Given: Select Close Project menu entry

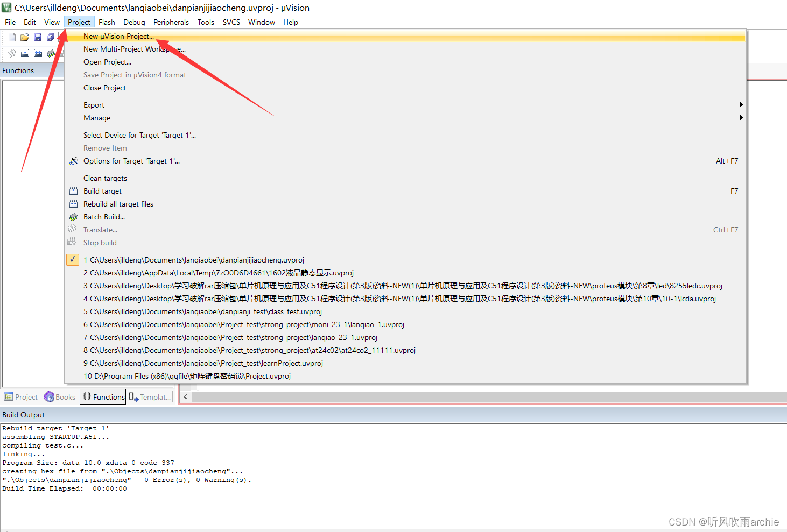Looking at the screenshot, I should coord(405,88).
